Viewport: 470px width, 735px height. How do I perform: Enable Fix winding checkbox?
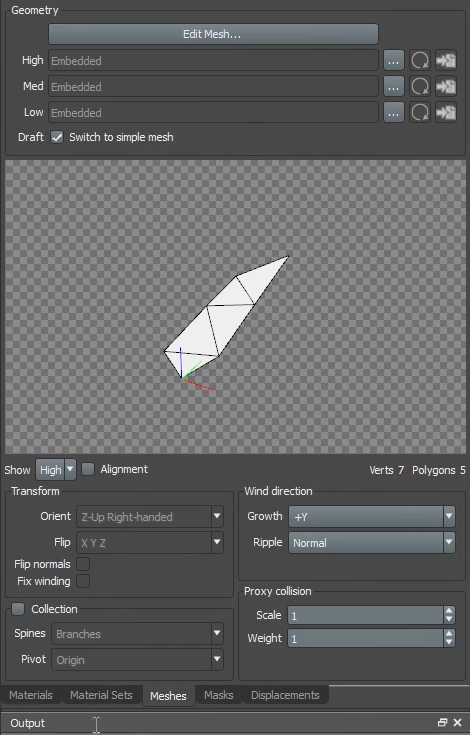83,581
